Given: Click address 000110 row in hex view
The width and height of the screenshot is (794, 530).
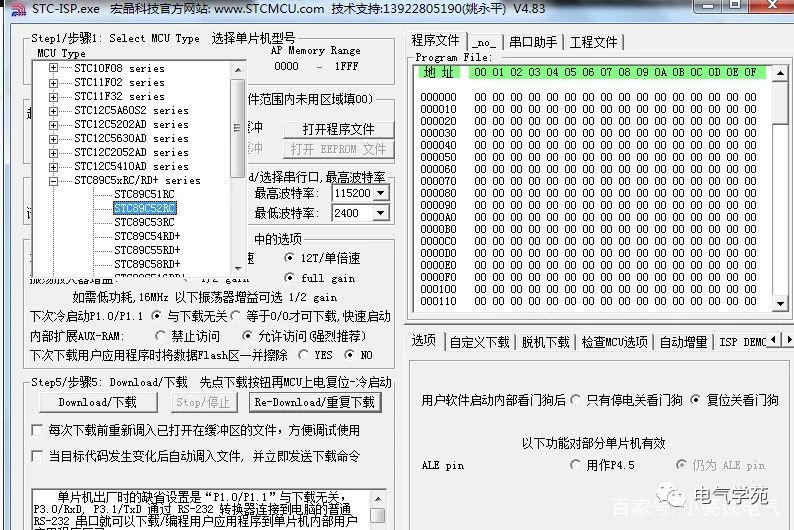Looking at the screenshot, I should [x=588, y=301].
